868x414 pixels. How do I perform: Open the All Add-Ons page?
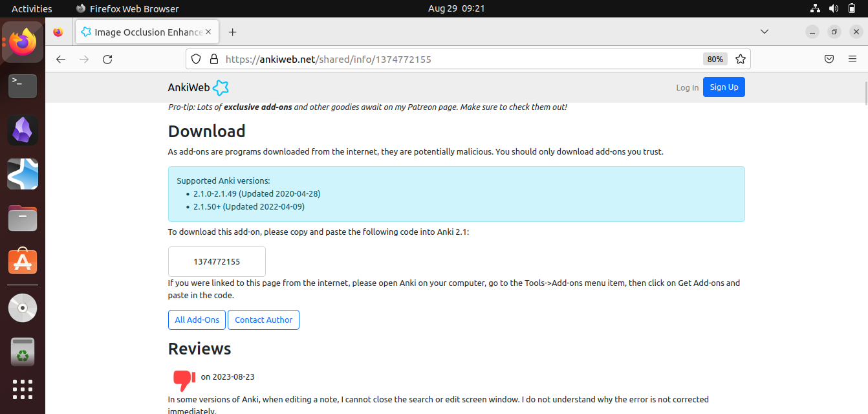coord(197,320)
